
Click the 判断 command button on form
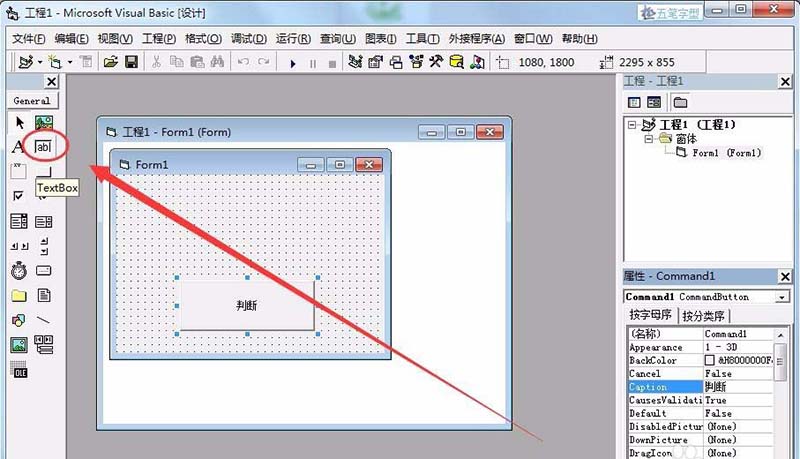pyautogui.click(x=247, y=305)
